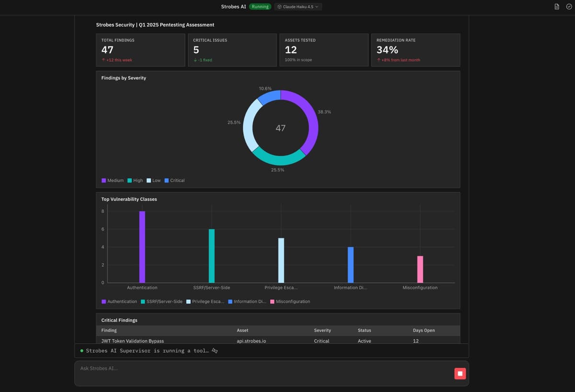The width and height of the screenshot is (575, 392).
Task: Click the '+12 this week' trend text
Action: (x=117, y=60)
